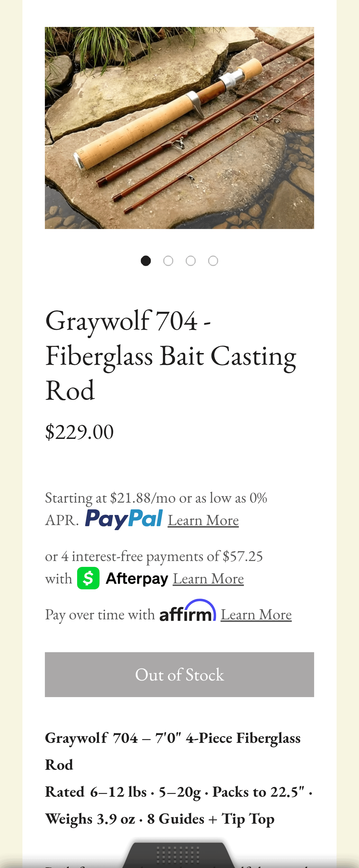Jump to the fourth carousel image dot

213,261
